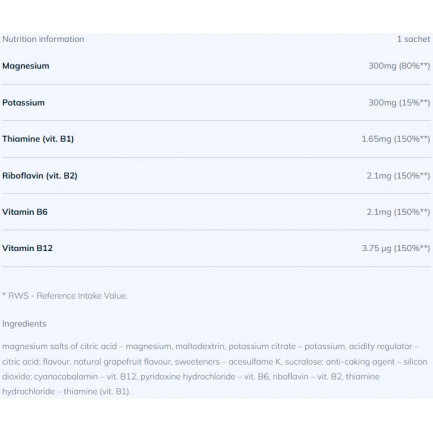Select the Riboflavin 2.1mg (150%) value
This screenshot has height=433, width=433.
pyautogui.click(x=398, y=176)
